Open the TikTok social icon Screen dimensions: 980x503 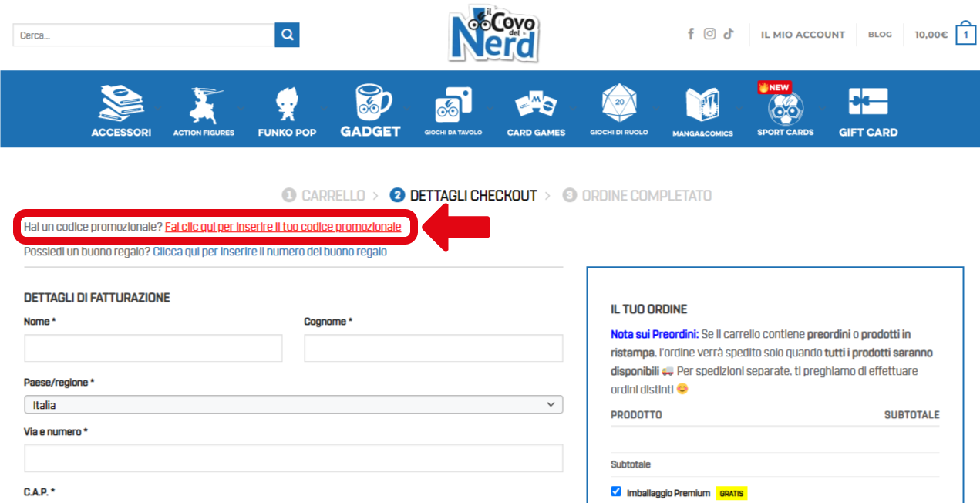(x=729, y=34)
